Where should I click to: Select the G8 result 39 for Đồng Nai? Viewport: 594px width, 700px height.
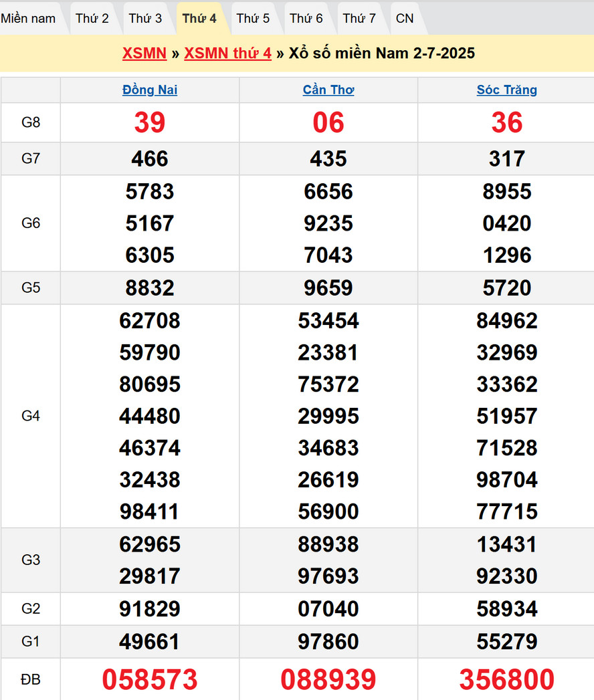coord(150,122)
